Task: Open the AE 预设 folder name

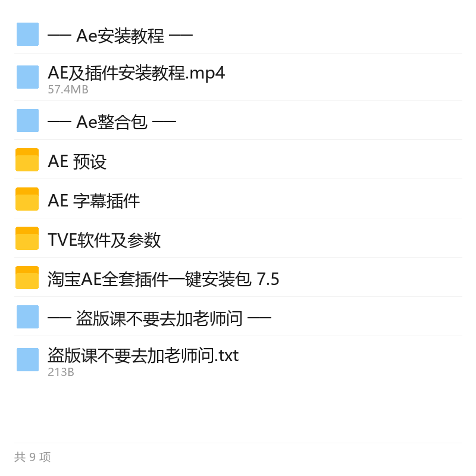Action: click(x=77, y=161)
